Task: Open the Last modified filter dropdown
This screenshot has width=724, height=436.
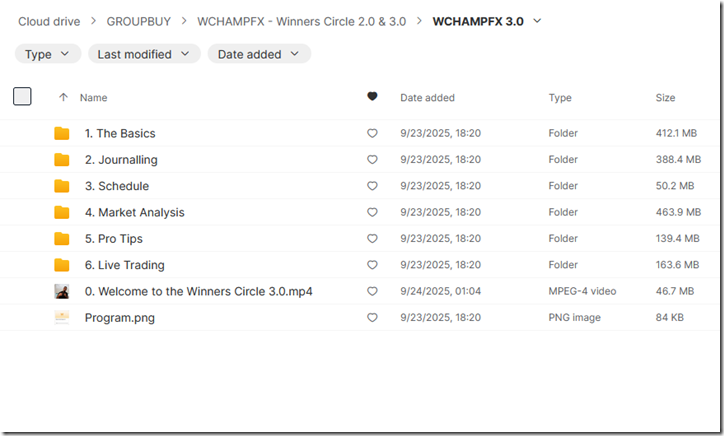Action: tap(144, 54)
